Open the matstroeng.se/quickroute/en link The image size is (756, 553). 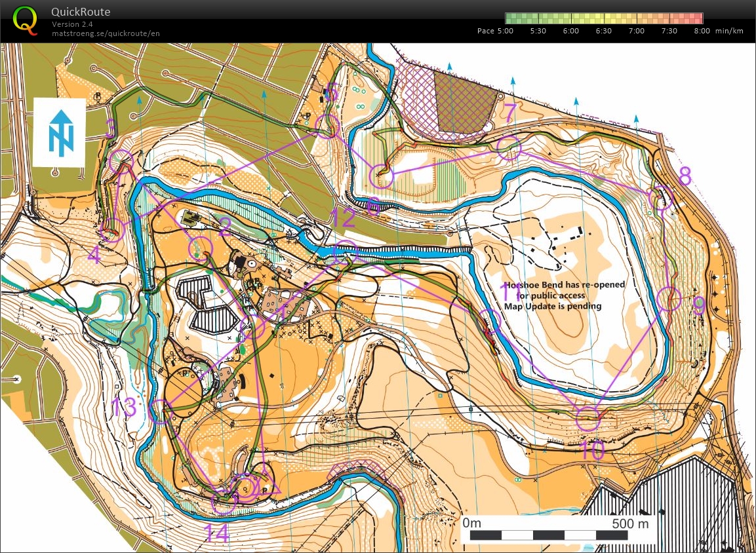[x=106, y=33]
